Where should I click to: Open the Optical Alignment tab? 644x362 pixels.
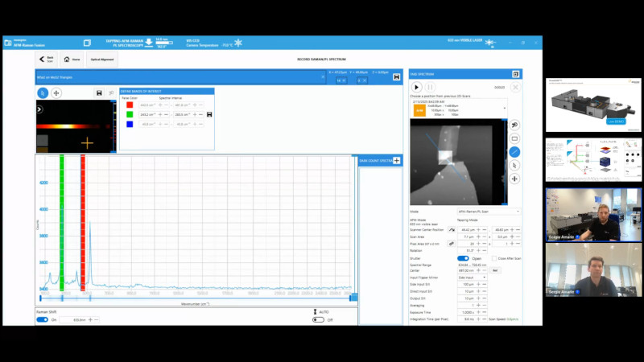point(102,59)
